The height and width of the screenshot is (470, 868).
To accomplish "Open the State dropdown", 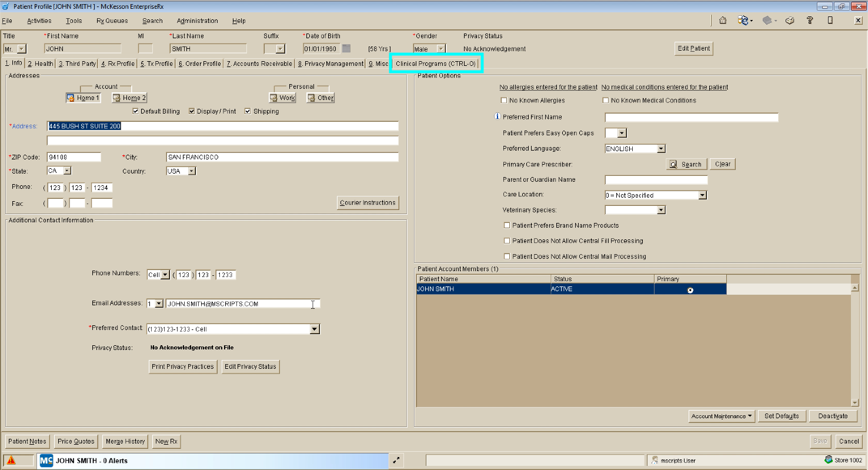I will pos(66,171).
